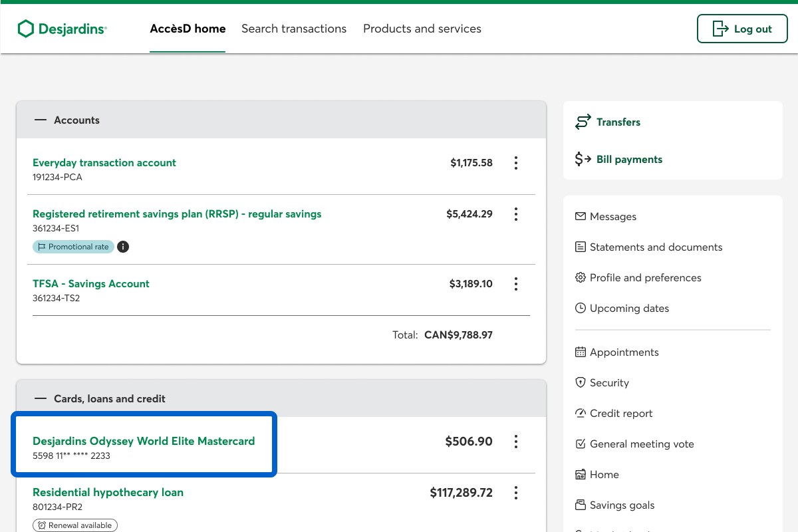Viewport: 798px width, 532px height.
Task: Click the Appointments calendar icon
Action: 581,352
